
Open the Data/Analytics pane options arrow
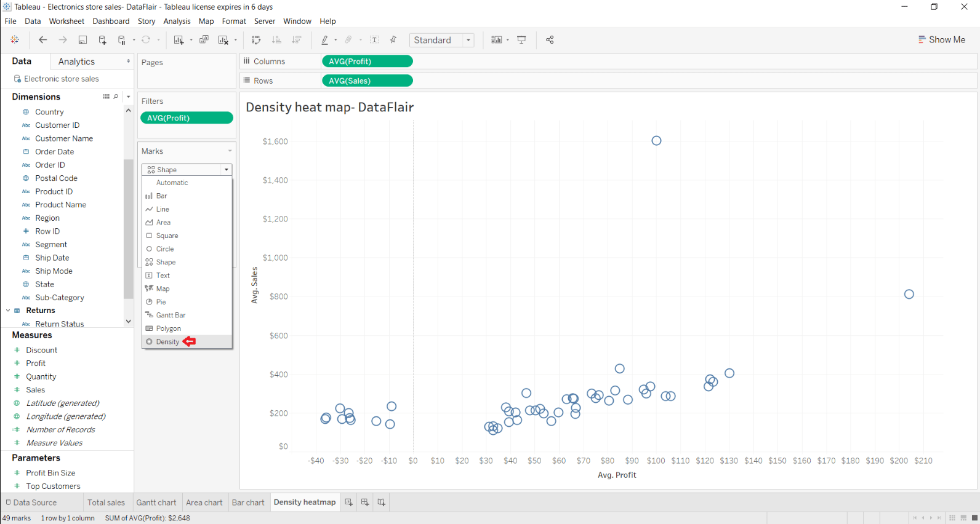tap(128, 62)
